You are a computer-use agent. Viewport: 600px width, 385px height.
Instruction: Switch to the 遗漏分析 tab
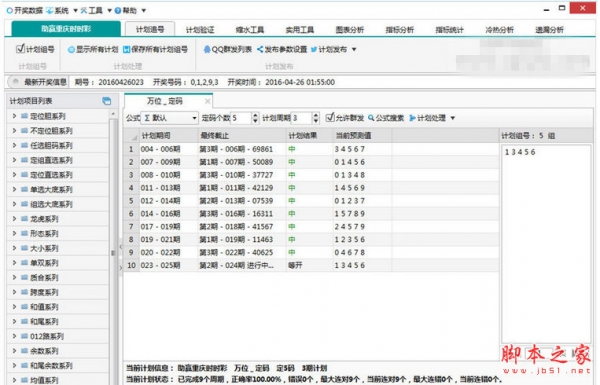549,29
